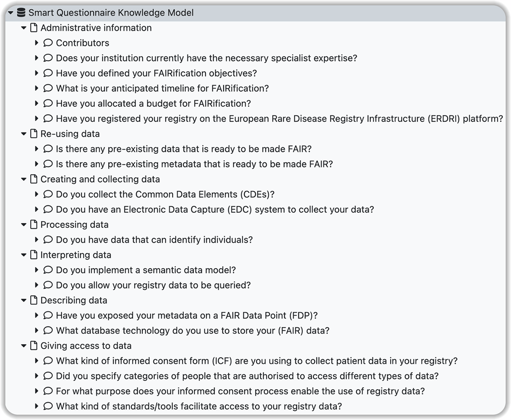Viewport: 511px width, 420px height.
Task: Collapse the Administrative information section
Action: [x=23, y=28]
